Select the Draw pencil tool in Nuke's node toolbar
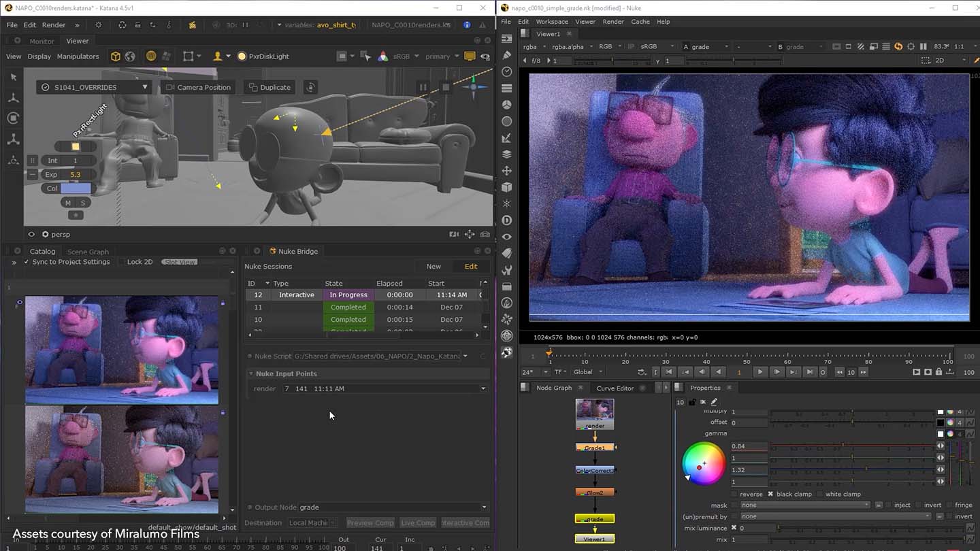 pyautogui.click(x=507, y=55)
